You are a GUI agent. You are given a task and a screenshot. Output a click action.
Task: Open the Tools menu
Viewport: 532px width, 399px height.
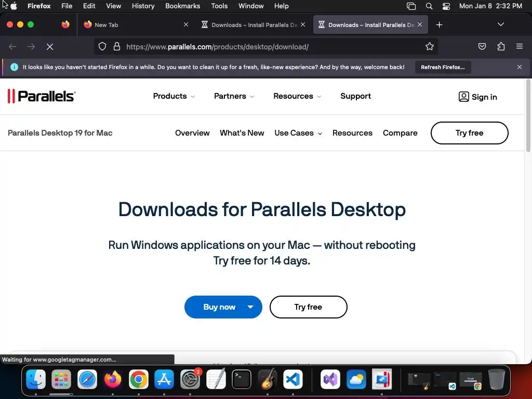click(220, 6)
